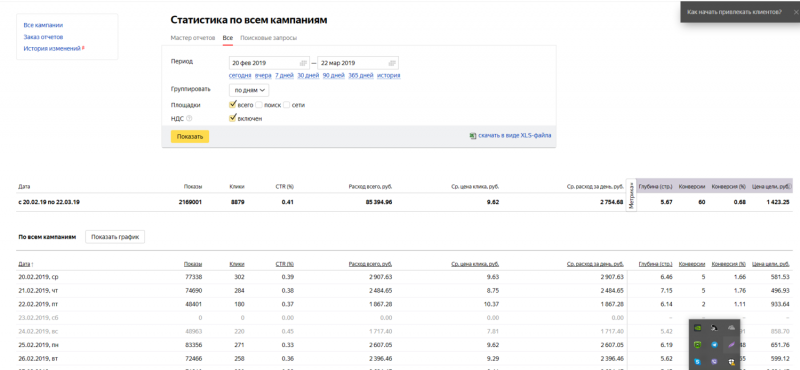Click row date '22.02.2019, пт'
This screenshot has height=370, width=800.
(x=37, y=304)
